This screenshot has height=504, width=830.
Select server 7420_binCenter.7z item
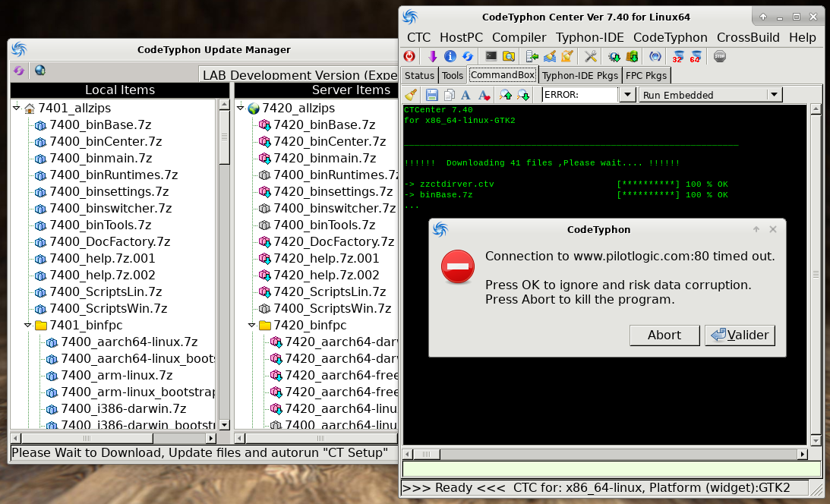[330, 142]
